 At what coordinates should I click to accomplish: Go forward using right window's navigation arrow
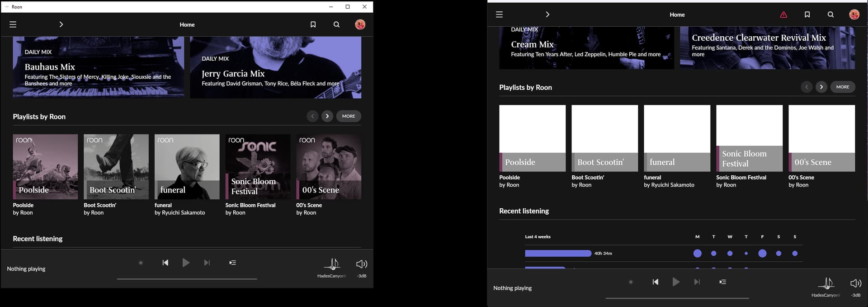coord(547,14)
